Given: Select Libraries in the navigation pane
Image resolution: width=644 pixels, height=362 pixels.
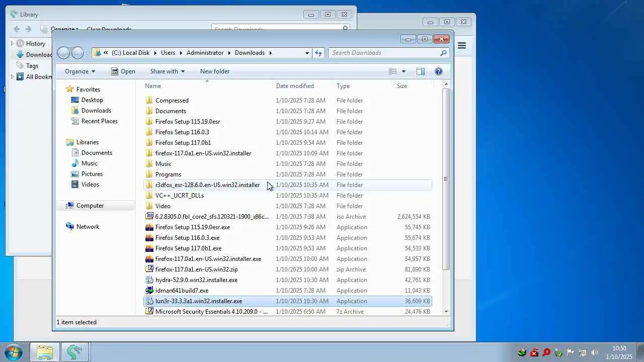Looking at the screenshot, I should pyautogui.click(x=88, y=142).
